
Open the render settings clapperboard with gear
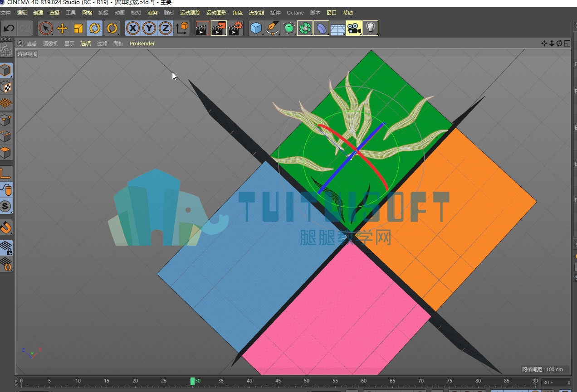tap(235, 29)
